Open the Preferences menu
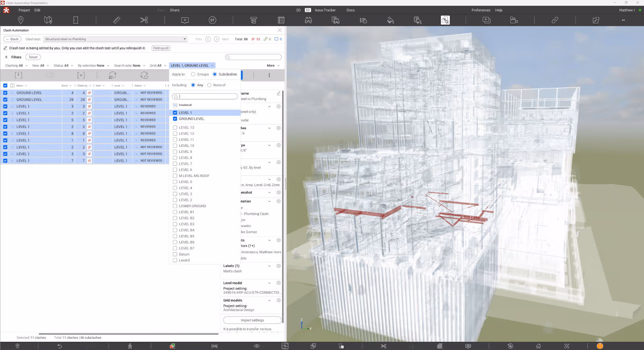This screenshot has width=644, height=350. click(481, 10)
